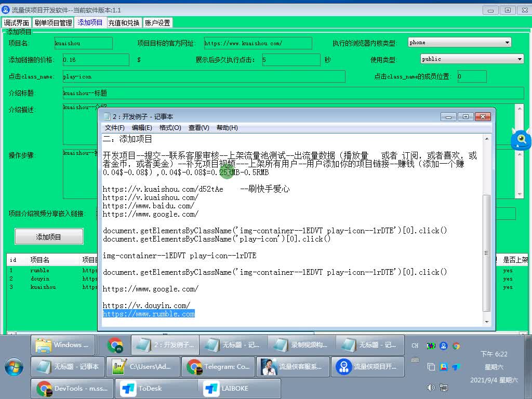Click the link price field 0.16
Screen dimensions: 532x399
coord(96,60)
